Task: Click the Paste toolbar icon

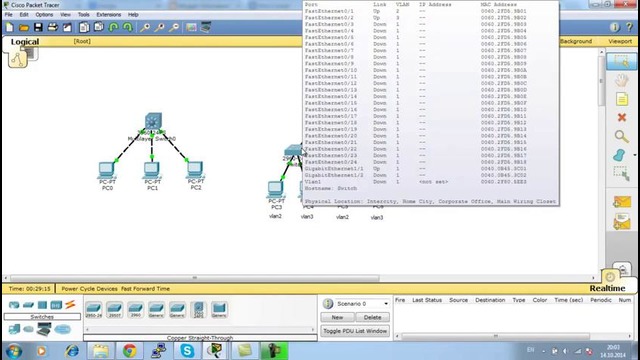Action: coord(99,27)
